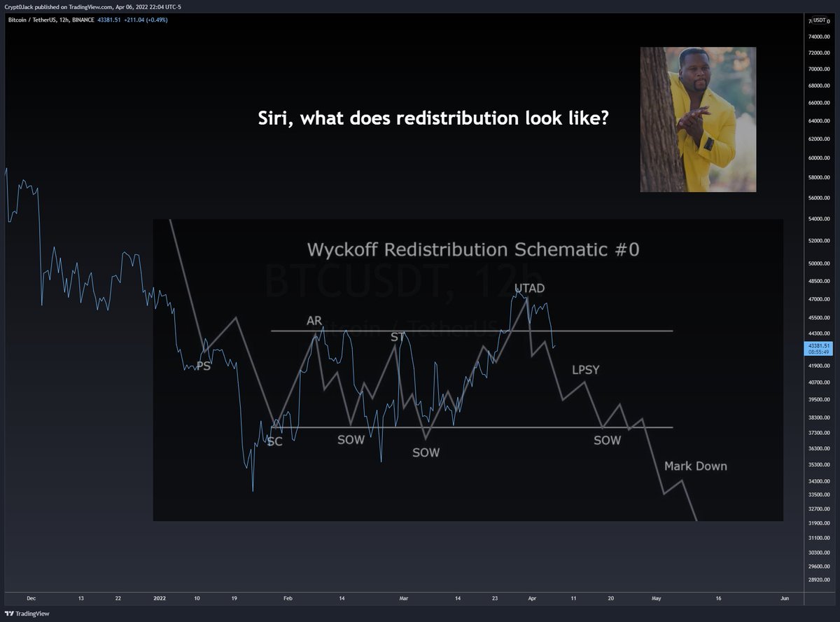
Task: Click the 74000.00 price axis label
Action: [x=819, y=37]
